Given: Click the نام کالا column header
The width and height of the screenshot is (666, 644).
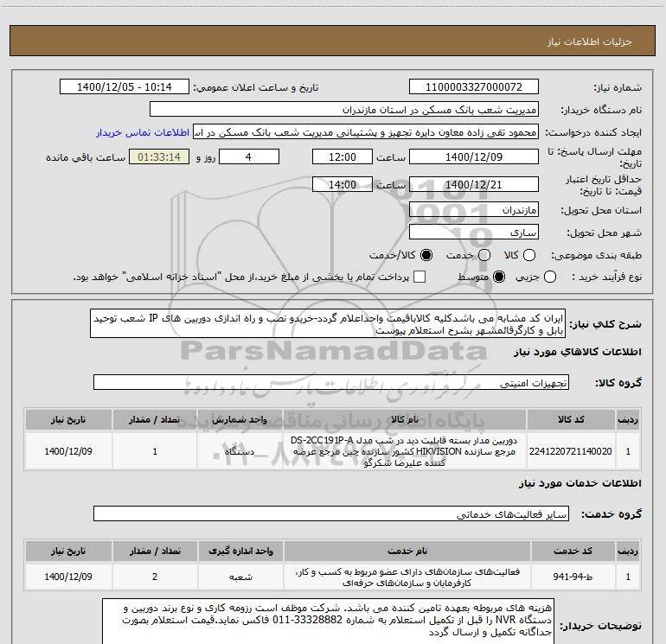Looking at the screenshot, I should 405,419.
